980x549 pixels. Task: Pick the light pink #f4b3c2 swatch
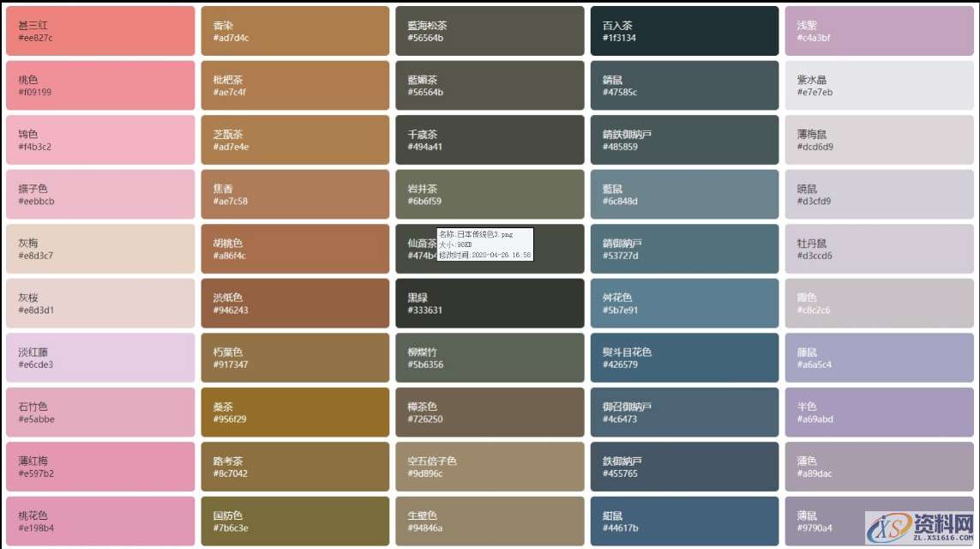100,140
